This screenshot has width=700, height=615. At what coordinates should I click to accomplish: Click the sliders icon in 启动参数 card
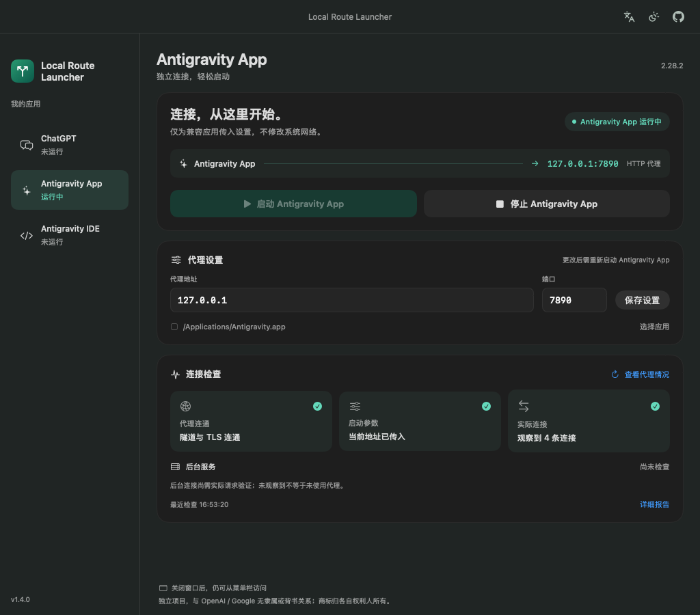355,406
